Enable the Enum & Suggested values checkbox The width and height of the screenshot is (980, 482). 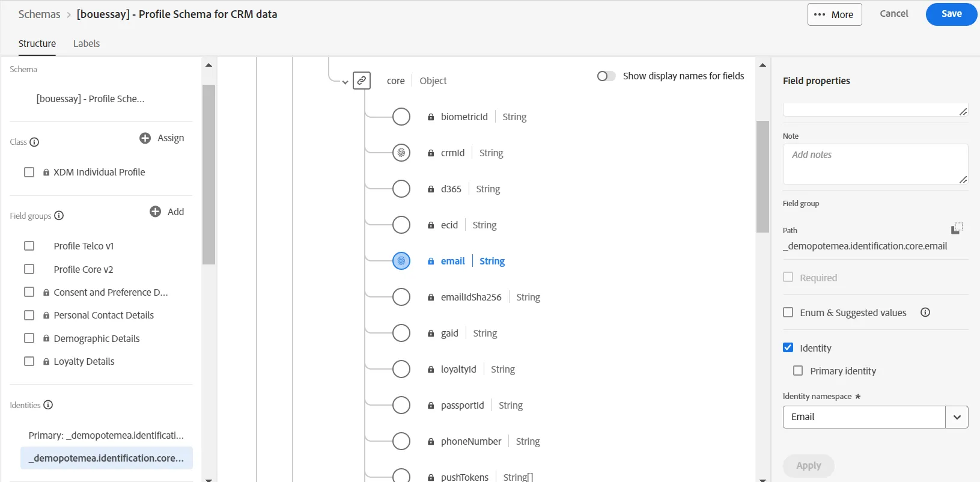(788, 313)
